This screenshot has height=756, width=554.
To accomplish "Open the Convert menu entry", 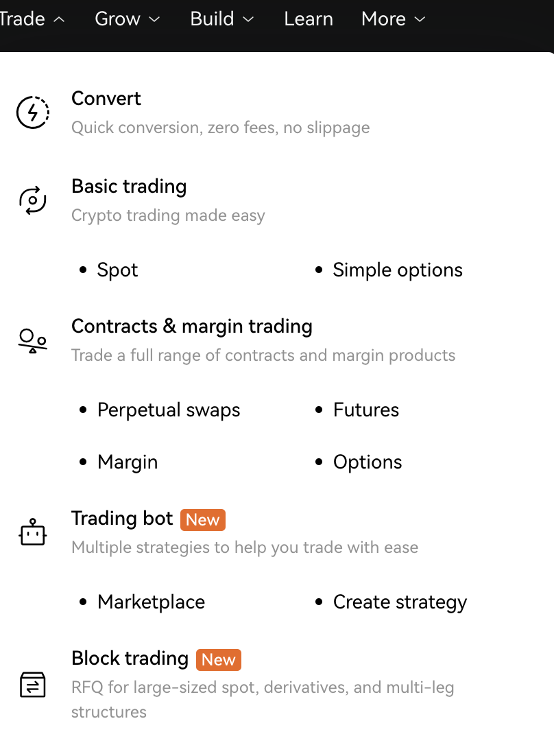I will pyautogui.click(x=106, y=99).
